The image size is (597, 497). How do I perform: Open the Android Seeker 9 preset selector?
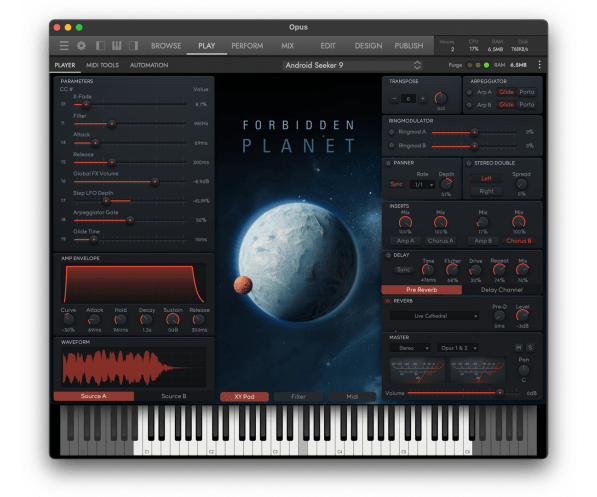353,65
